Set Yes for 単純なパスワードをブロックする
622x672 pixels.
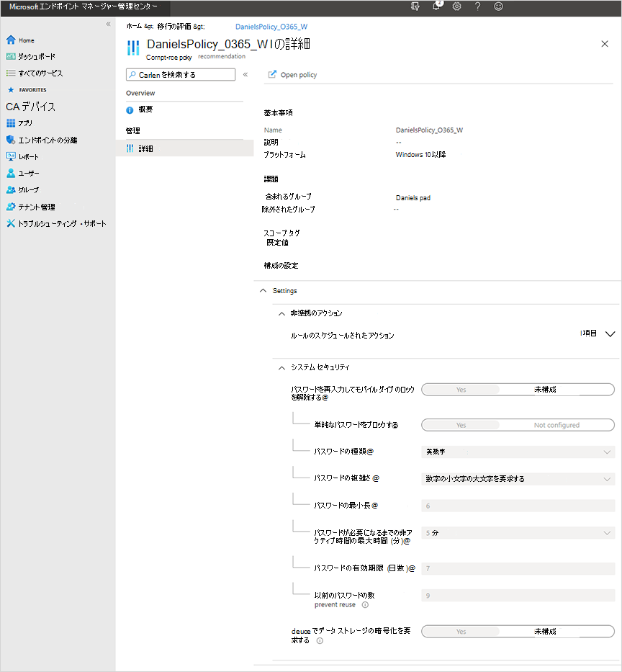point(461,425)
